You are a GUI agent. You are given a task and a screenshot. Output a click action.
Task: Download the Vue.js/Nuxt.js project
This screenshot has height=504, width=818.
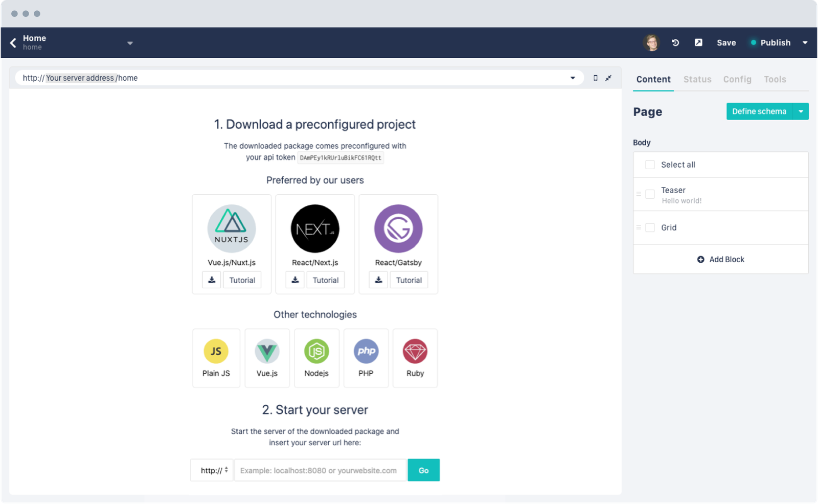(212, 280)
